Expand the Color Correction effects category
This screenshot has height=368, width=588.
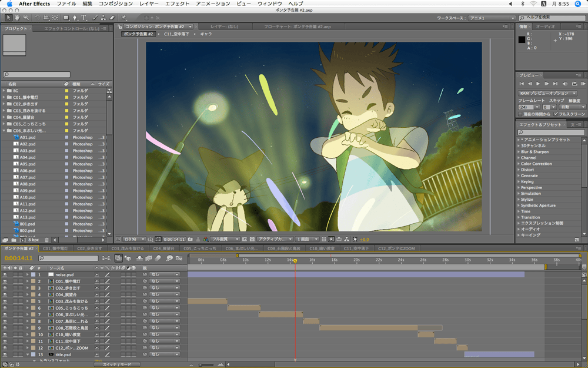coord(519,164)
